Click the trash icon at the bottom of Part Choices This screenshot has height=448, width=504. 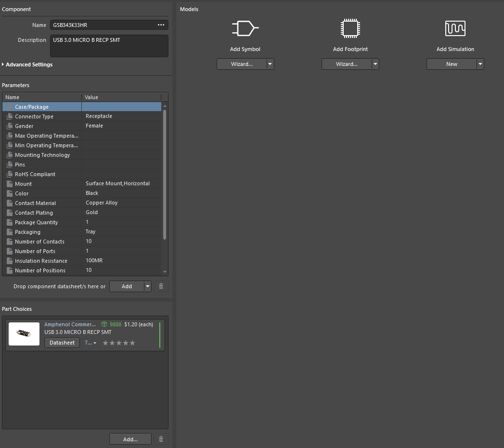pos(161,438)
